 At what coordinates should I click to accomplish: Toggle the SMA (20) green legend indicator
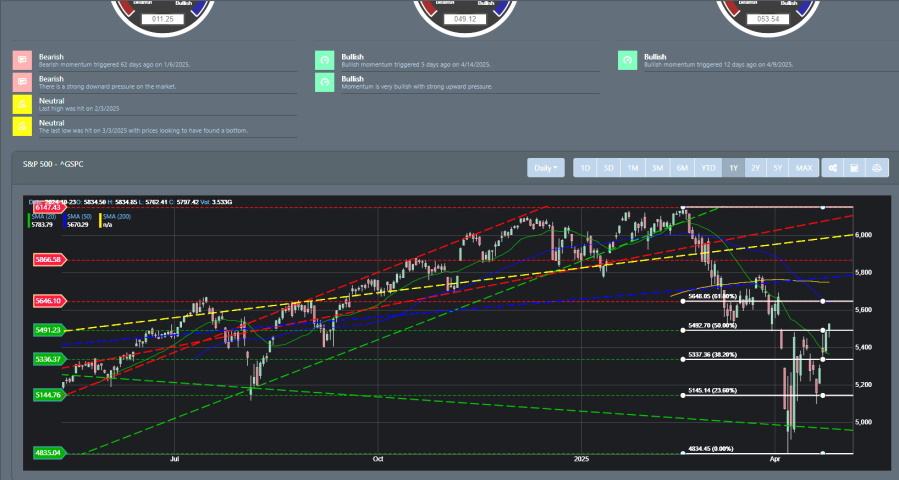tap(45, 217)
